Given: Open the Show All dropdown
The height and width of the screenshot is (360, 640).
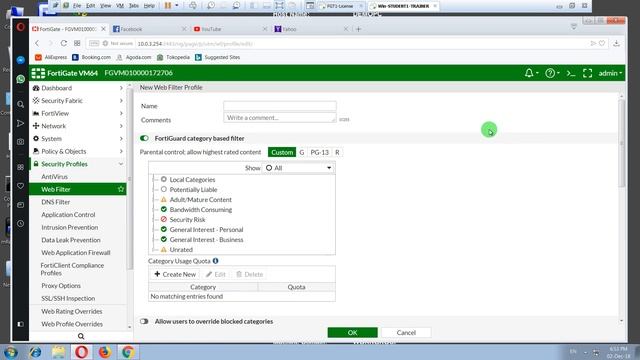Looking at the screenshot, I should pyautogui.click(x=298, y=168).
